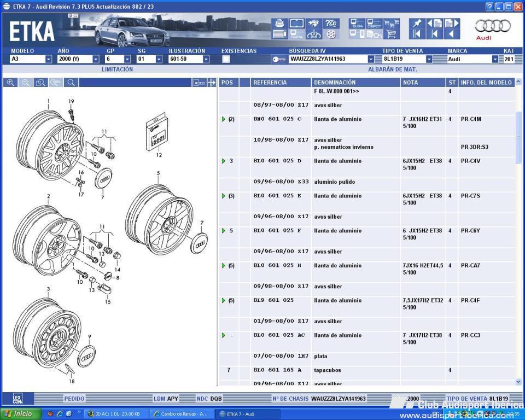Click the full-screen frame icon
Image resolution: width=525 pixels, height=420 pixels.
[x=296, y=23]
